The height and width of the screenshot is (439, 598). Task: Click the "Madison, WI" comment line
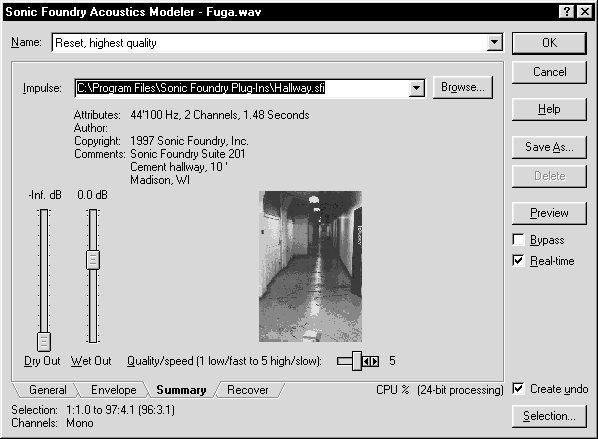click(160, 180)
